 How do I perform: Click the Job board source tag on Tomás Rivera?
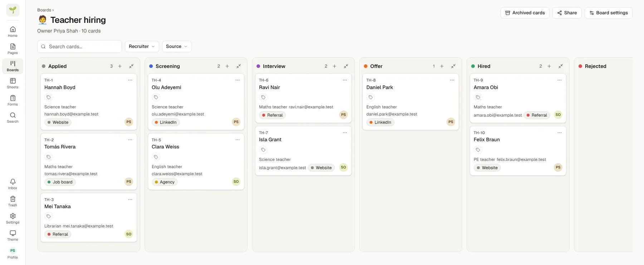[60, 182]
